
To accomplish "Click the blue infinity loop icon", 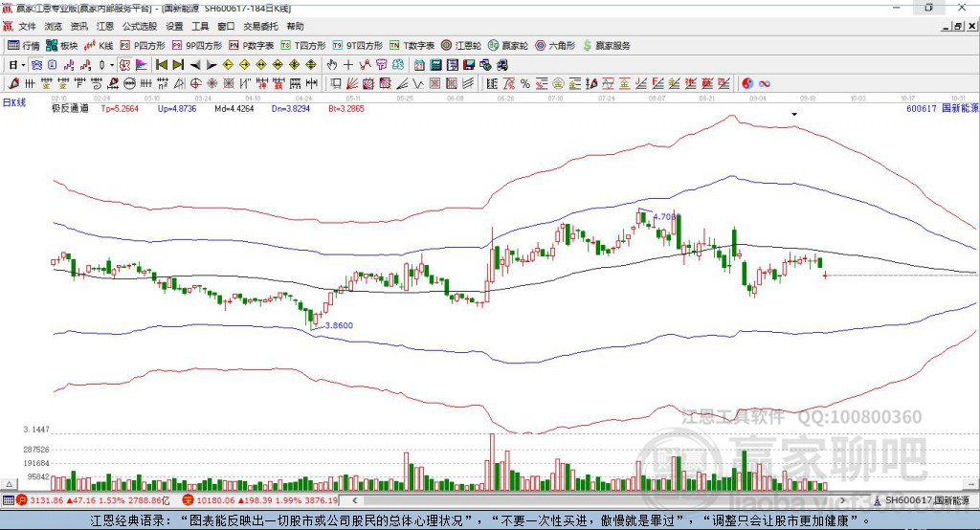I will click(764, 84).
